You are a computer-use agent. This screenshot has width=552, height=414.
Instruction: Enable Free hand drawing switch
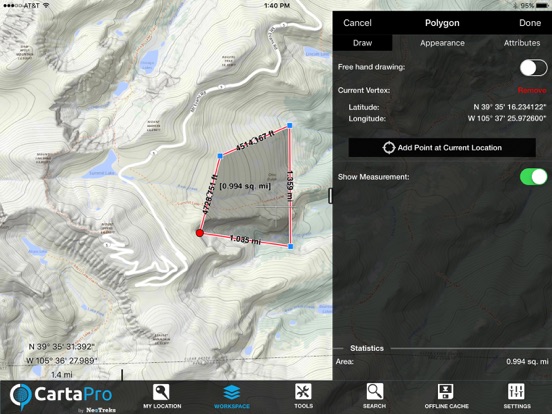(533, 68)
